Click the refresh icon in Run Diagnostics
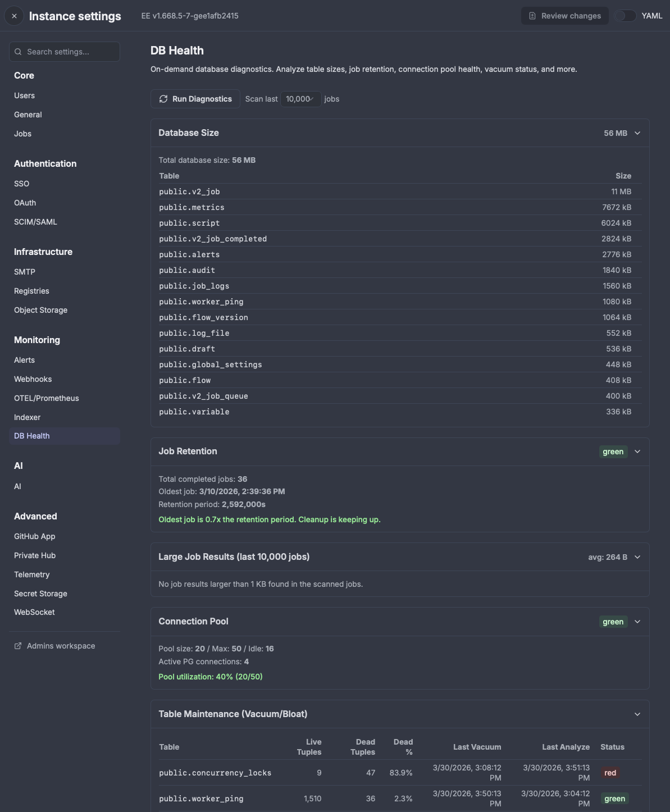 pyautogui.click(x=163, y=99)
